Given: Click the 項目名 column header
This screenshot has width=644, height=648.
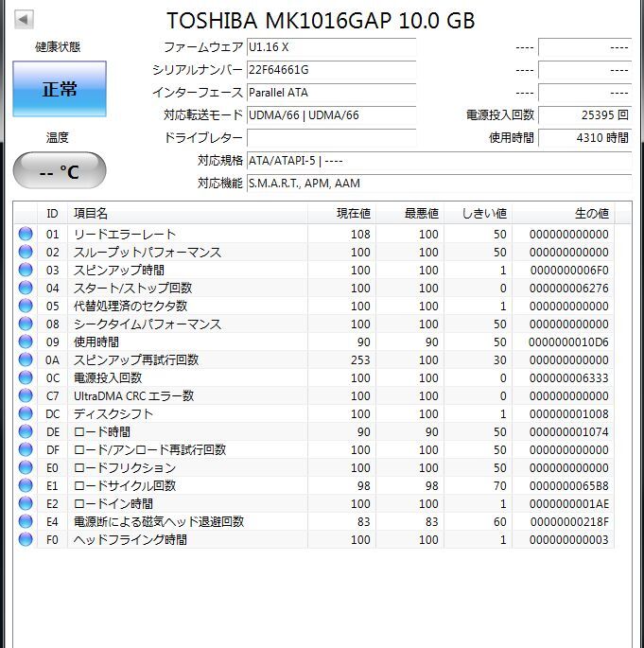Looking at the screenshot, I should (x=187, y=213).
